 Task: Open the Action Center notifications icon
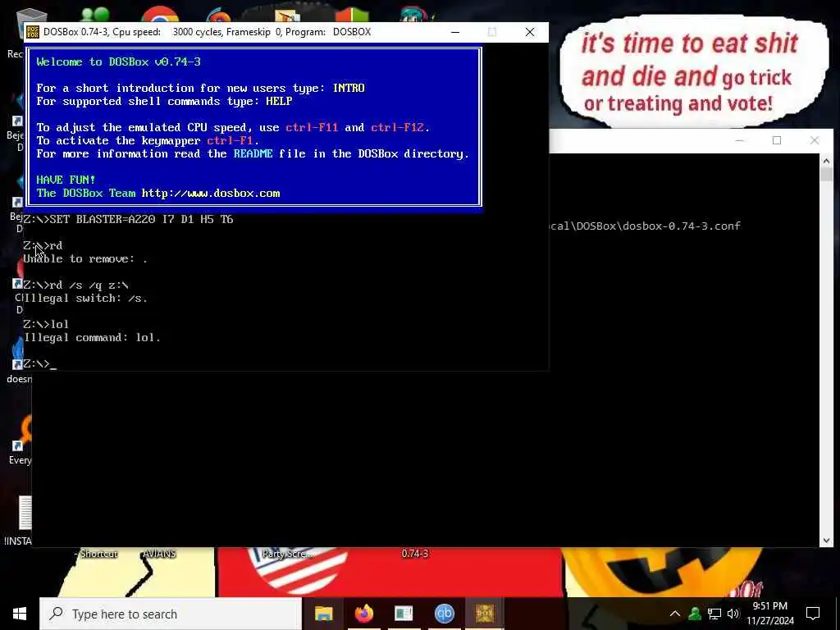813,614
